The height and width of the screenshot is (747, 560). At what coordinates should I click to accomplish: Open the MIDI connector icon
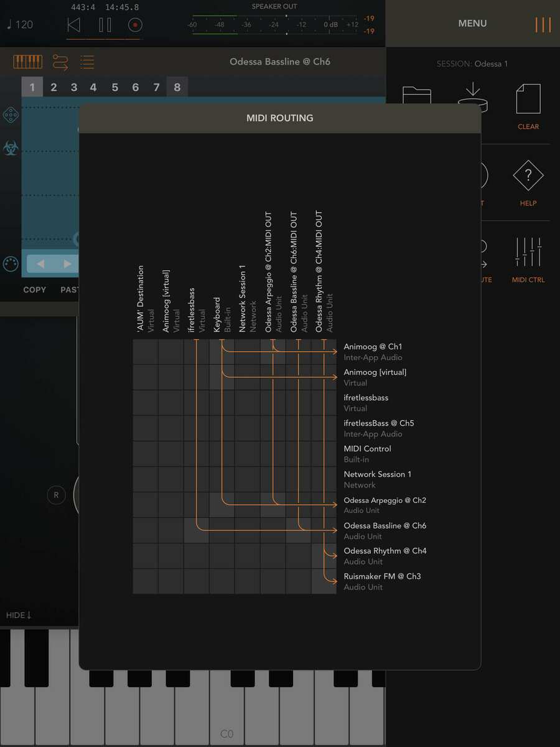pyautogui.click(x=11, y=264)
